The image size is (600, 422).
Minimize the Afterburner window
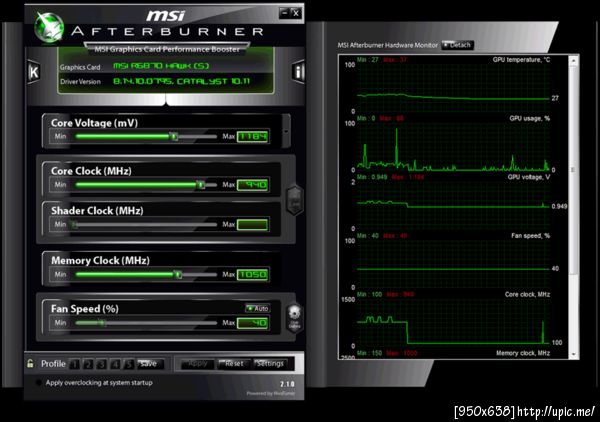pyautogui.click(x=284, y=13)
